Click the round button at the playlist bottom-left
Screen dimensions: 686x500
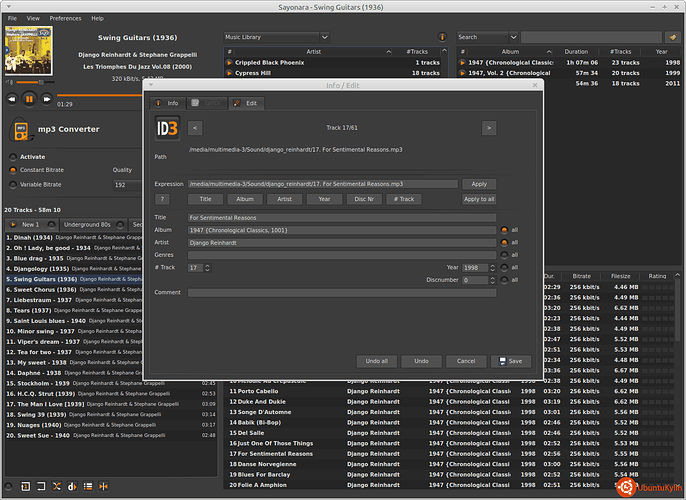click(x=8, y=486)
